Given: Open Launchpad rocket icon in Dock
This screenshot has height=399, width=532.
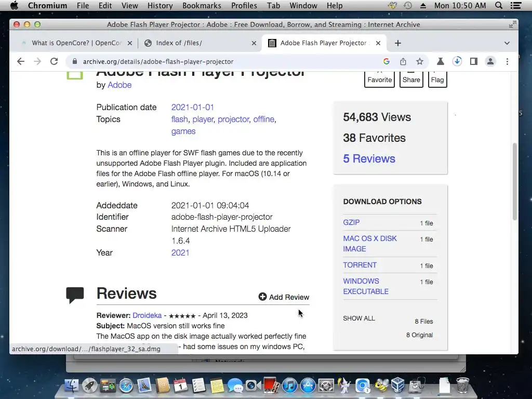Looking at the screenshot, I should (89, 385).
